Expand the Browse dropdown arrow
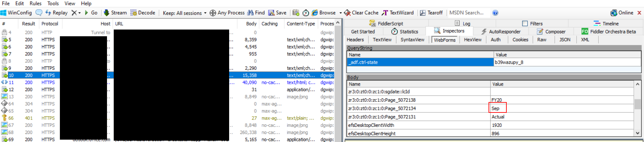The image size is (644, 142). (341, 13)
